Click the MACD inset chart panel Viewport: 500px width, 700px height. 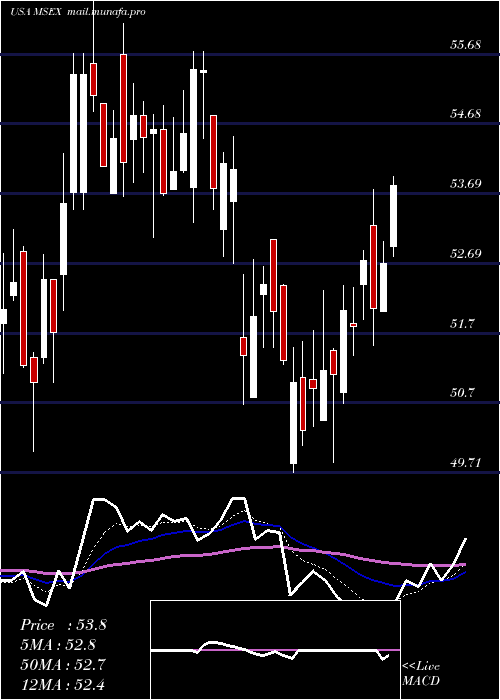[275, 650]
